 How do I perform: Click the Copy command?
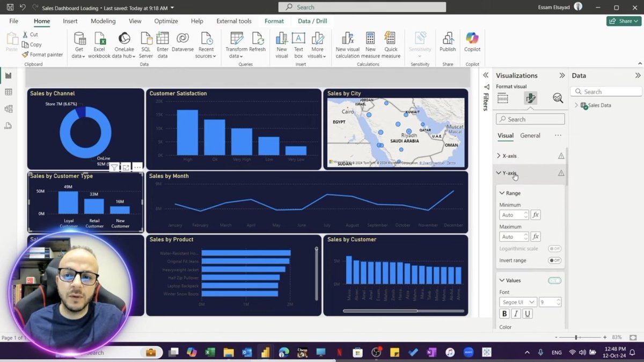click(x=32, y=45)
